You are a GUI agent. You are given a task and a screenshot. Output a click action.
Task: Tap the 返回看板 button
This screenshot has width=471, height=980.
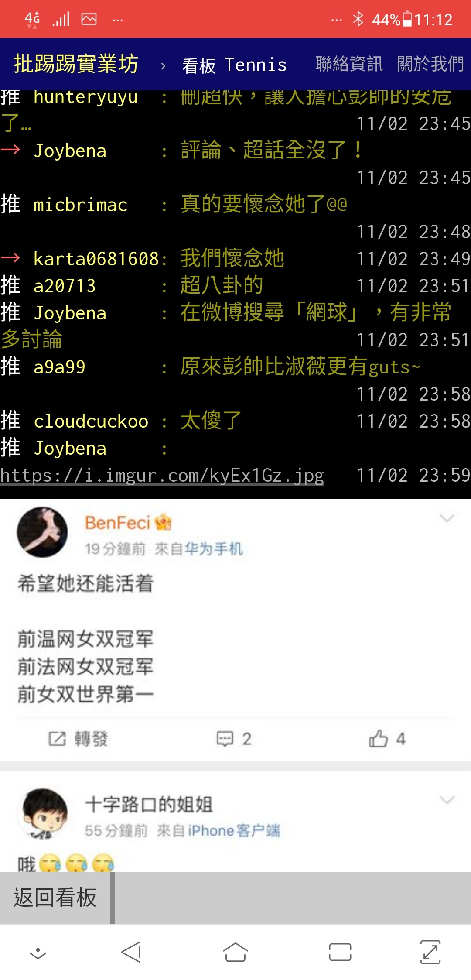(x=55, y=898)
